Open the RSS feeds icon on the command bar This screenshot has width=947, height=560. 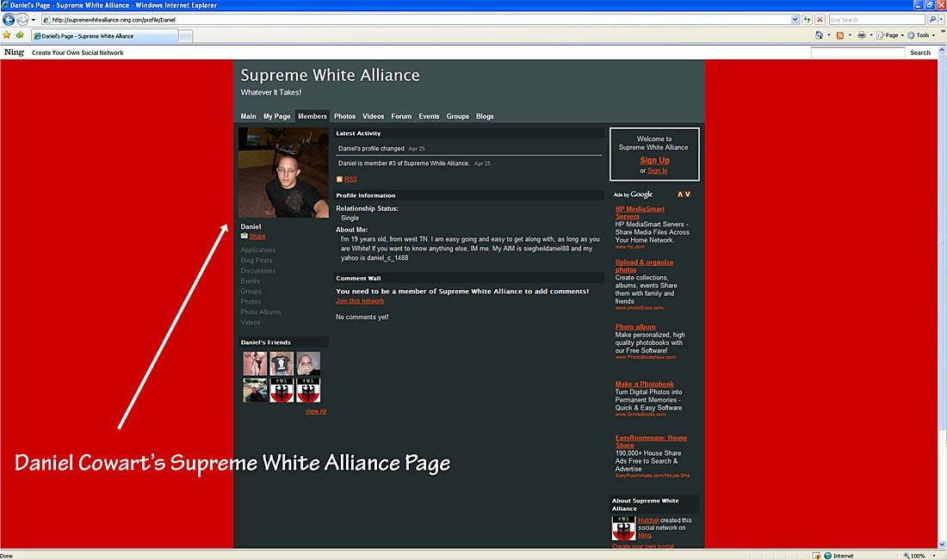point(841,34)
